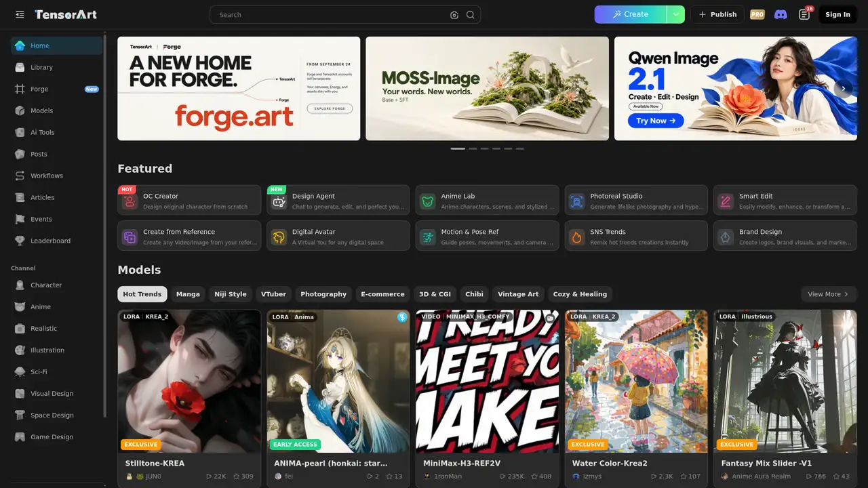
Task: Click the Sign In button
Action: (837, 14)
